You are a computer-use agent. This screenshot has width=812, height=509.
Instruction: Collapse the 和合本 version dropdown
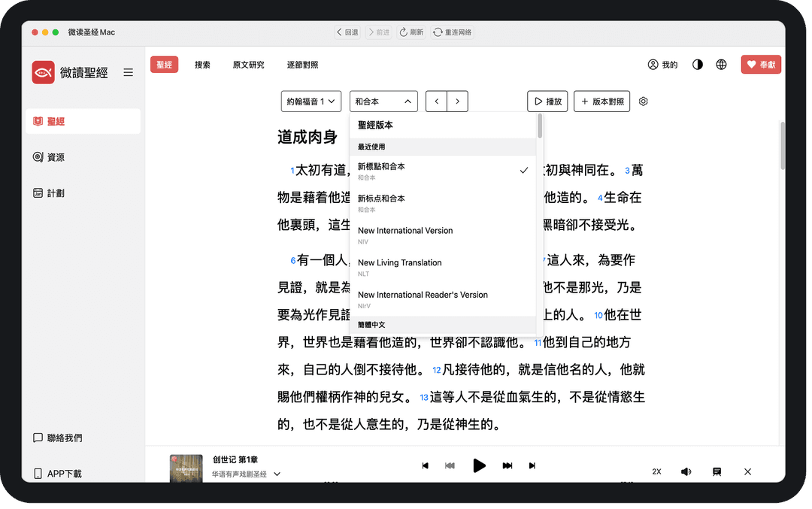pyautogui.click(x=383, y=101)
